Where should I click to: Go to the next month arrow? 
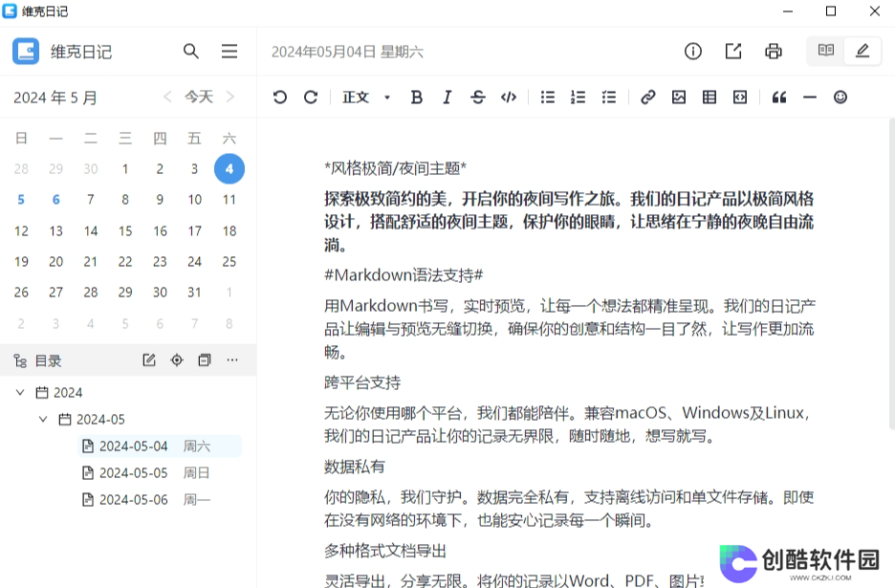click(230, 97)
